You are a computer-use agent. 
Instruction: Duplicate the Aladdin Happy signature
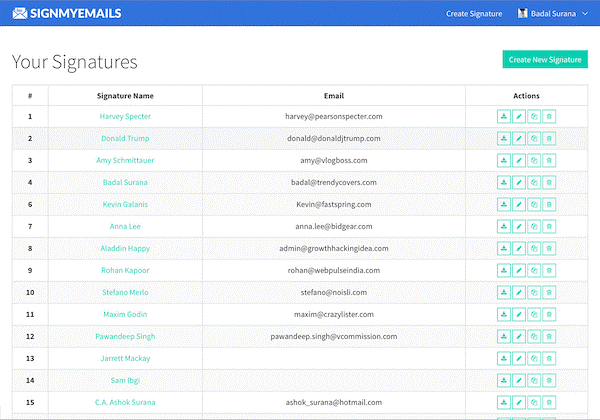(x=534, y=249)
